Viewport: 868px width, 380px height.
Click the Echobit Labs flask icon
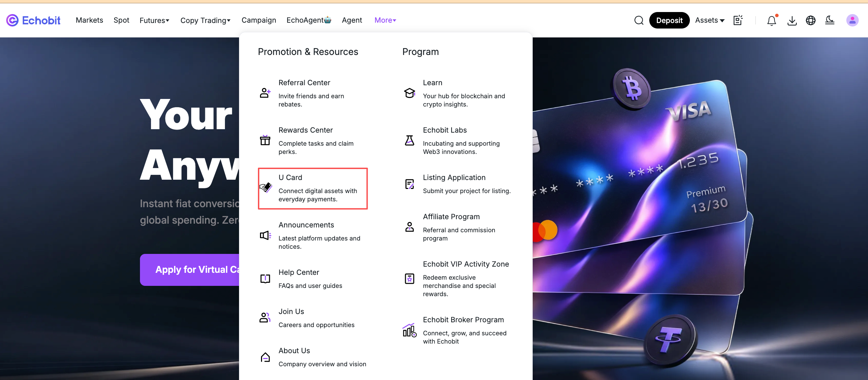tap(410, 140)
